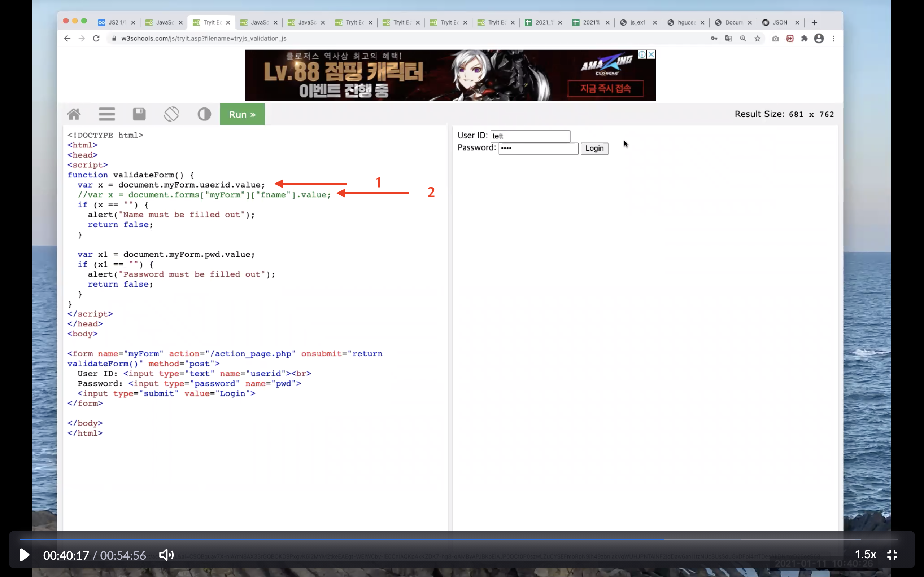The image size is (924, 577).
Task: Mute the video volume icon
Action: point(166,555)
